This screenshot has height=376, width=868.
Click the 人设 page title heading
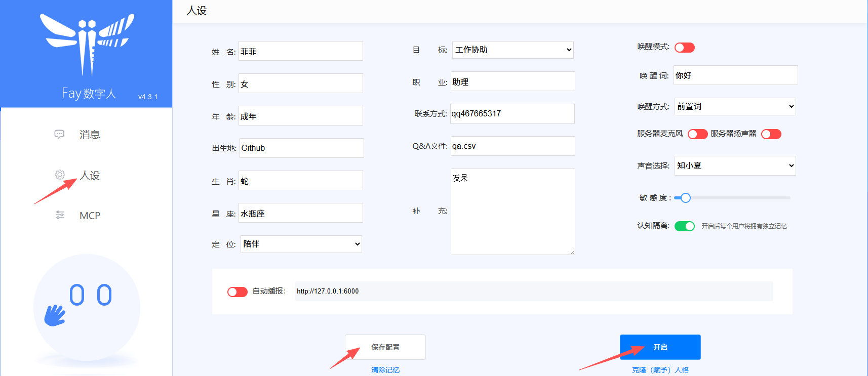coord(197,11)
